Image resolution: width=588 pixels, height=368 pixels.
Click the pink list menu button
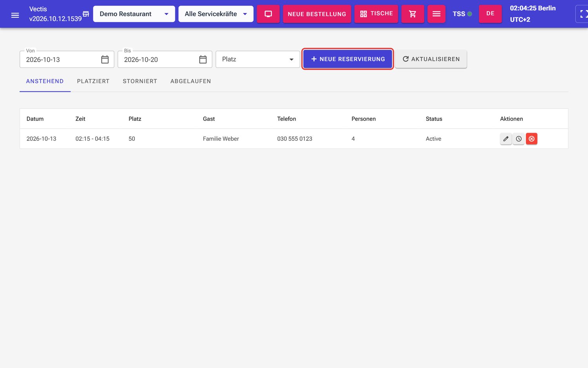[x=436, y=14]
